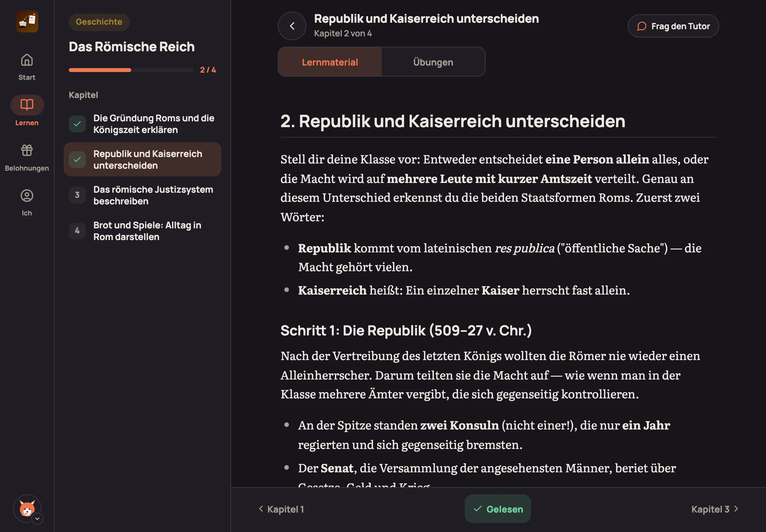The image size is (766, 532).
Task: Open chapter Brot und Spiele: Alltag in Rom
Action: click(x=142, y=231)
